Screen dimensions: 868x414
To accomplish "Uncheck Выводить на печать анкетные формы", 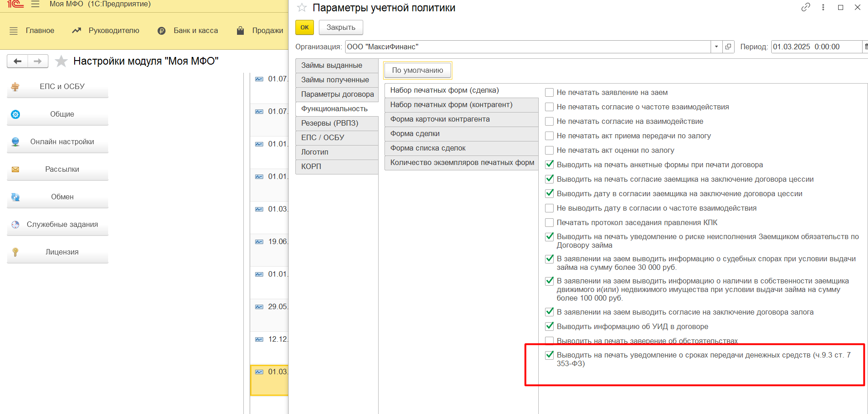I will point(550,165).
